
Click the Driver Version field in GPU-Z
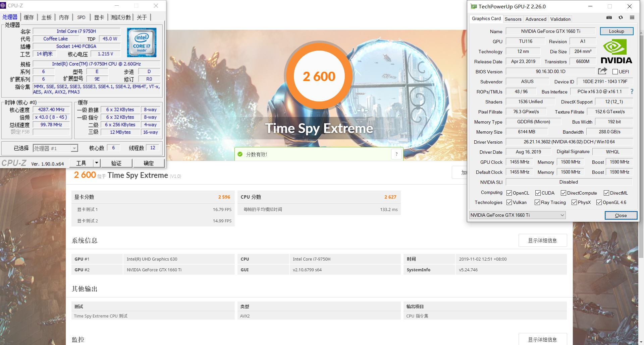(569, 142)
